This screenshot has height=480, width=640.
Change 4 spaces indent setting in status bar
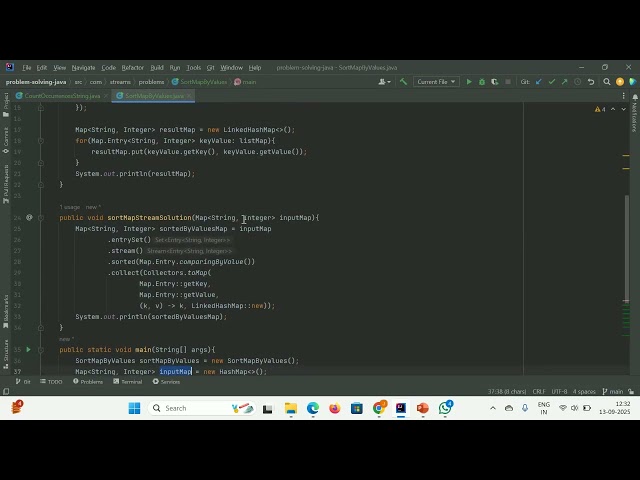pos(584,391)
